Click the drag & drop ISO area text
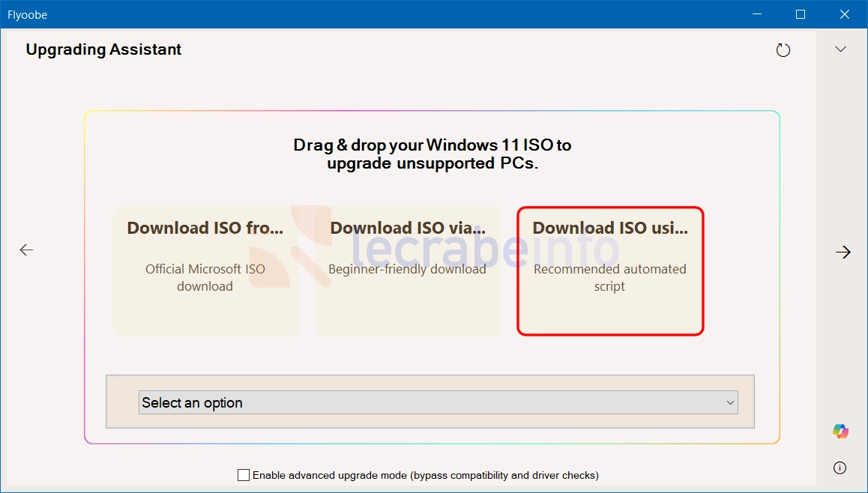The height and width of the screenshot is (493, 868). coord(433,154)
